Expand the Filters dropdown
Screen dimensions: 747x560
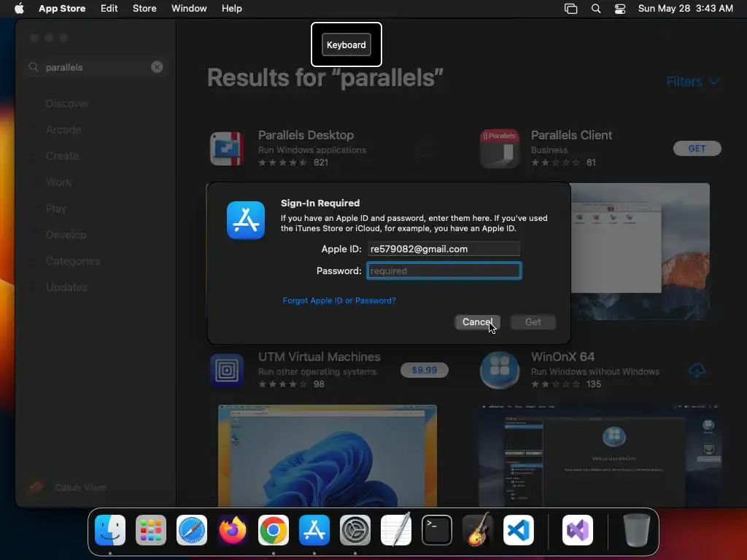tap(693, 82)
